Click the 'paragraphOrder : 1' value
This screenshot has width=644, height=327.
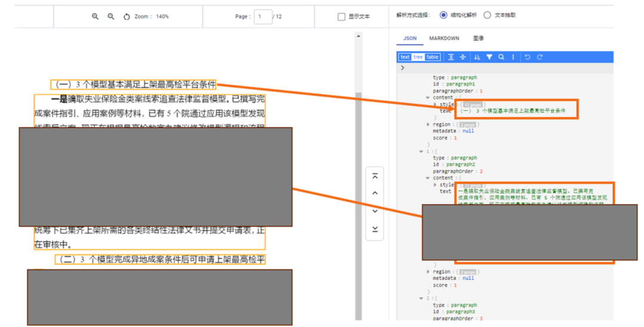click(x=481, y=91)
